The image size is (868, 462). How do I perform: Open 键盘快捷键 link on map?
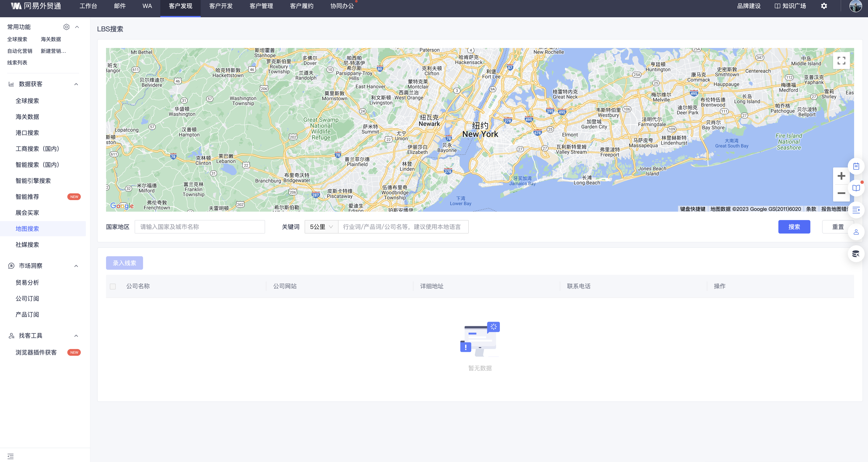tap(693, 209)
